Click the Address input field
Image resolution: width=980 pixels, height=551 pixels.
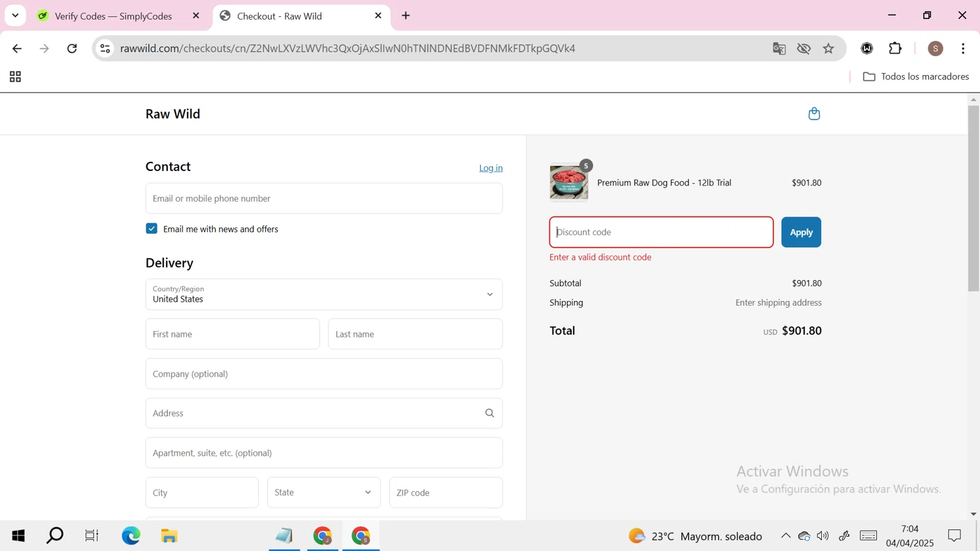[324, 413]
